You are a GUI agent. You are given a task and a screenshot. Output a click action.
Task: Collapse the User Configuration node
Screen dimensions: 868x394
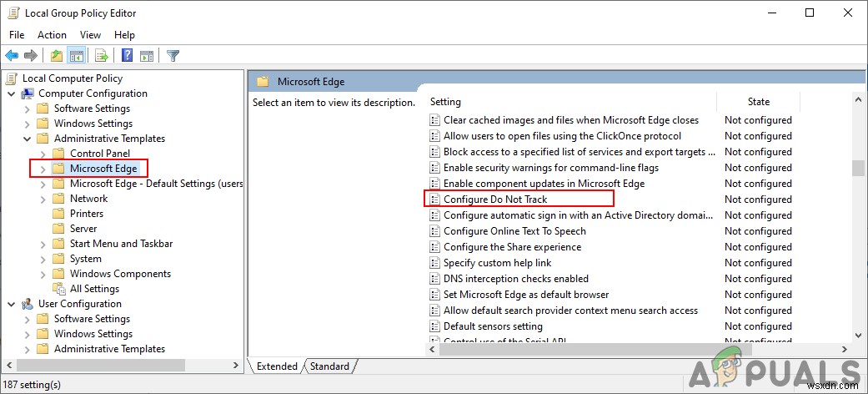(x=12, y=304)
